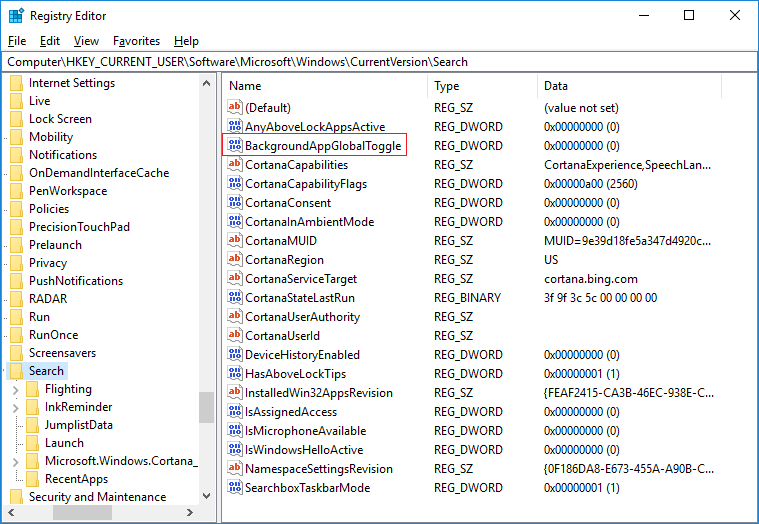
Task: Click the Internet Settings folder icon
Action: click(16, 83)
